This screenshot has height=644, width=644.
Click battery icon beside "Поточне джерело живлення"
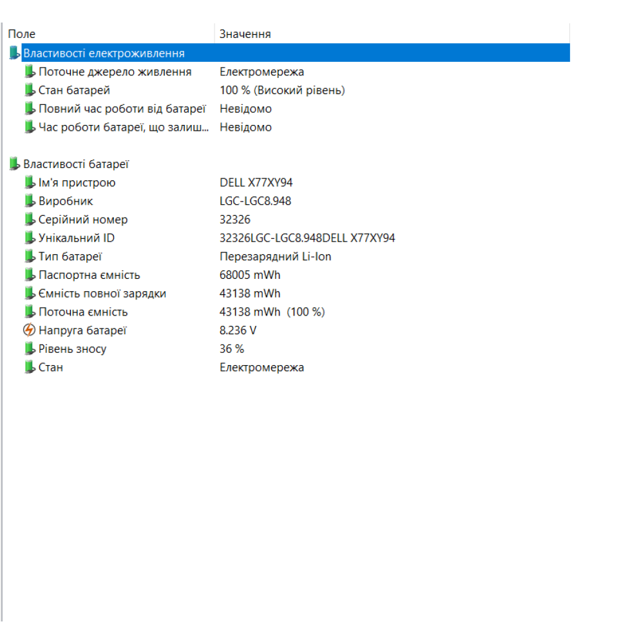[29, 71]
